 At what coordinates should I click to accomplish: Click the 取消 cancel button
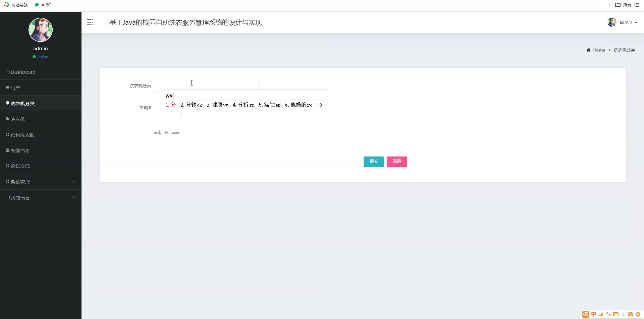(397, 162)
